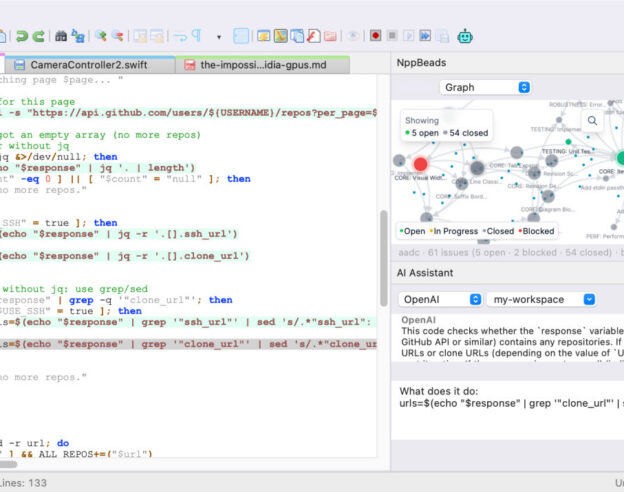Click the swift file icon on CameraController2 tab

tap(19, 64)
